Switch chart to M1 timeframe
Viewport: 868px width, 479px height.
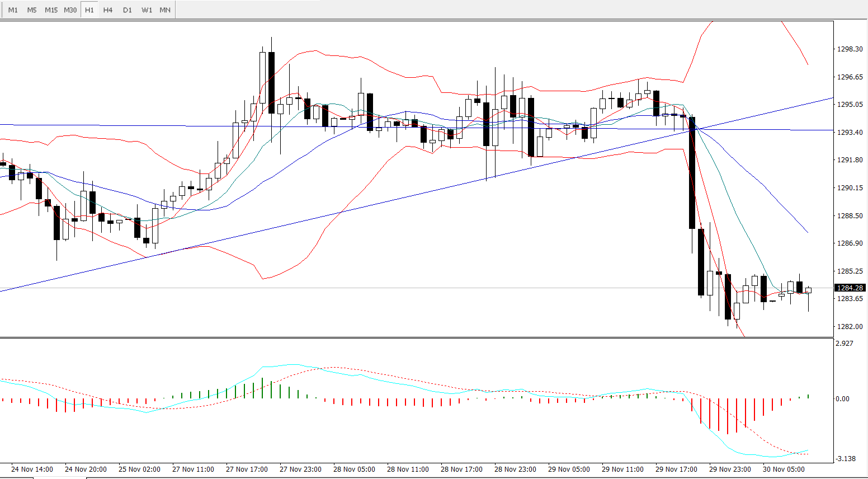pyautogui.click(x=13, y=10)
